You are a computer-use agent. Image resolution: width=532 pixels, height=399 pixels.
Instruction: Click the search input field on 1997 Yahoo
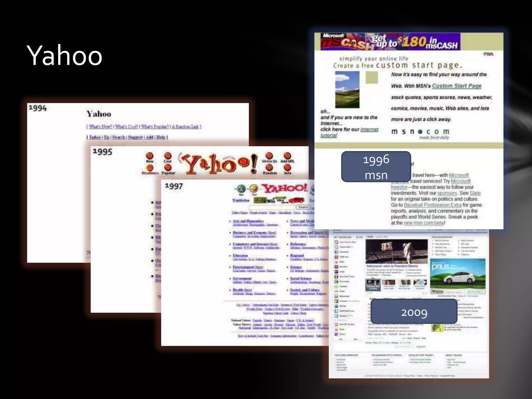(272, 207)
